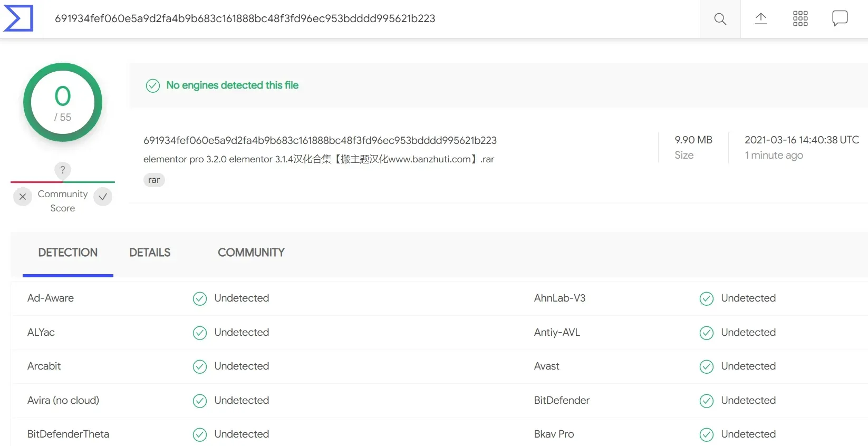Image resolution: width=868 pixels, height=446 pixels.
Task: Click the BitDefender undetected check icon
Action: tap(706, 401)
